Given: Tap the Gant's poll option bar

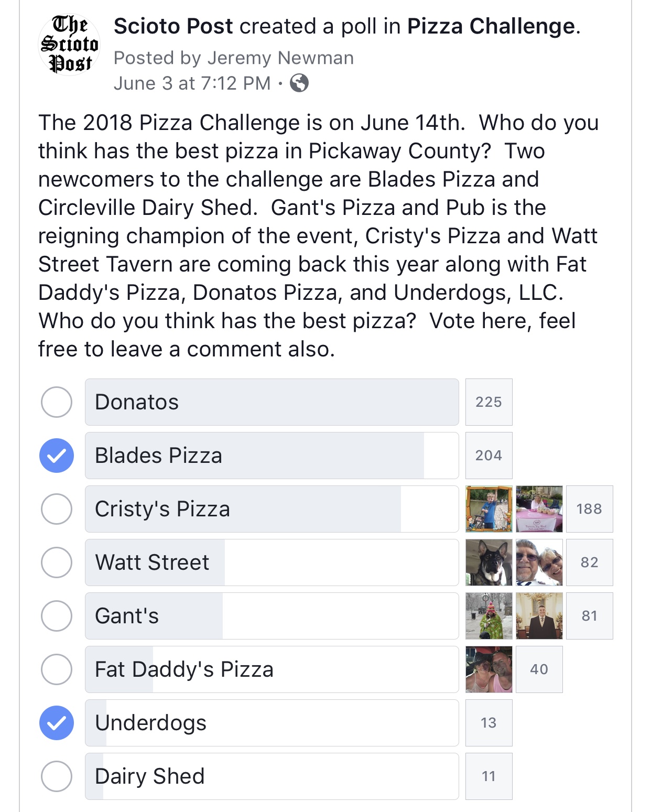Looking at the screenshot, I should [272, 616].
